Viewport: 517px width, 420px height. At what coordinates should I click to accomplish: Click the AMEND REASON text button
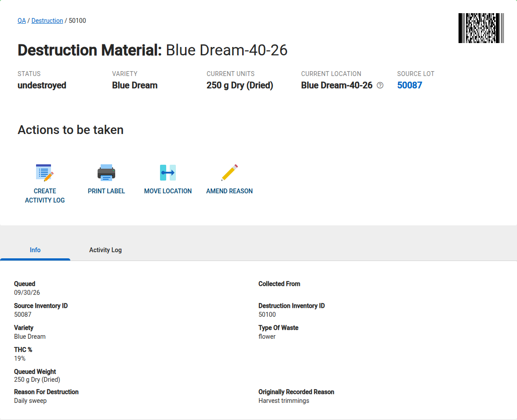click(x=229, y=191)
